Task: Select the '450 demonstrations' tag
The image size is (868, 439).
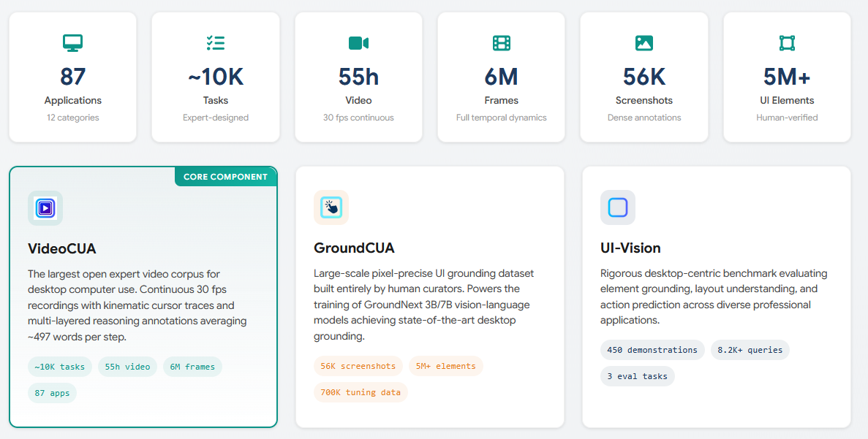Action: [652, 350]
